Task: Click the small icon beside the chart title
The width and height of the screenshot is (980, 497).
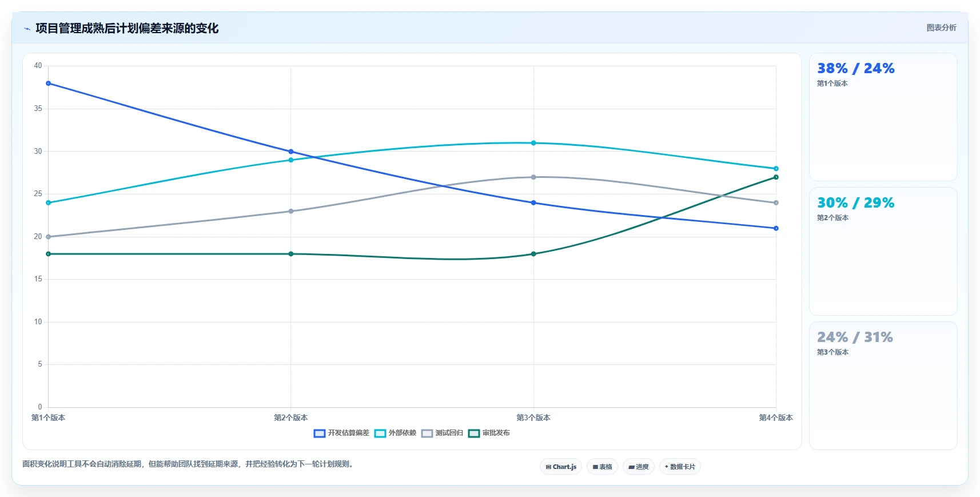Action: (27, 29)
